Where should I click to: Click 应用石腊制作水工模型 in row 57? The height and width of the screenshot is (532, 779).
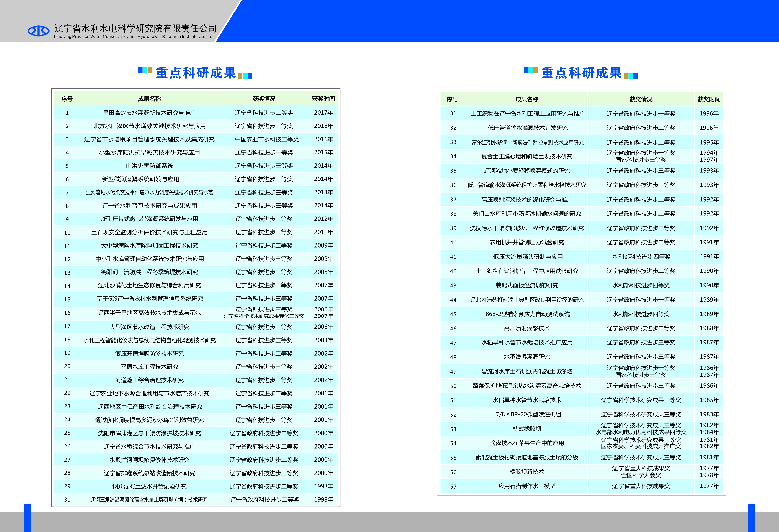coord(527,486)
